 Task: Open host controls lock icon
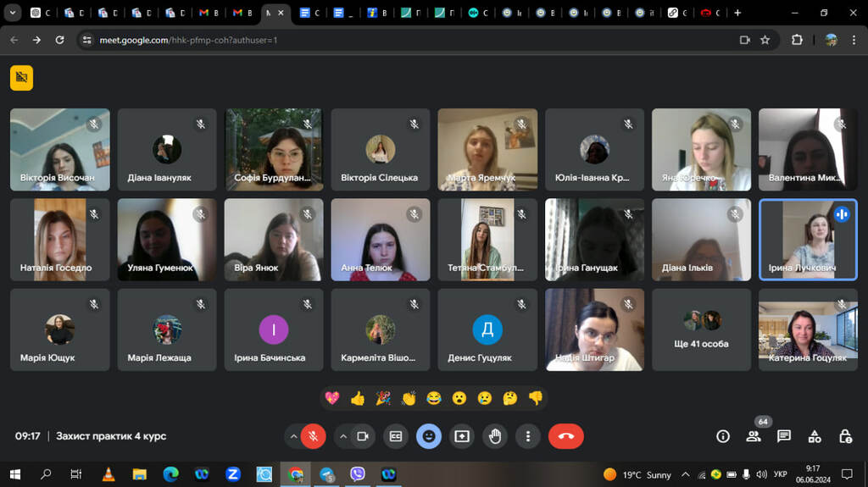[x=845, y=436]
